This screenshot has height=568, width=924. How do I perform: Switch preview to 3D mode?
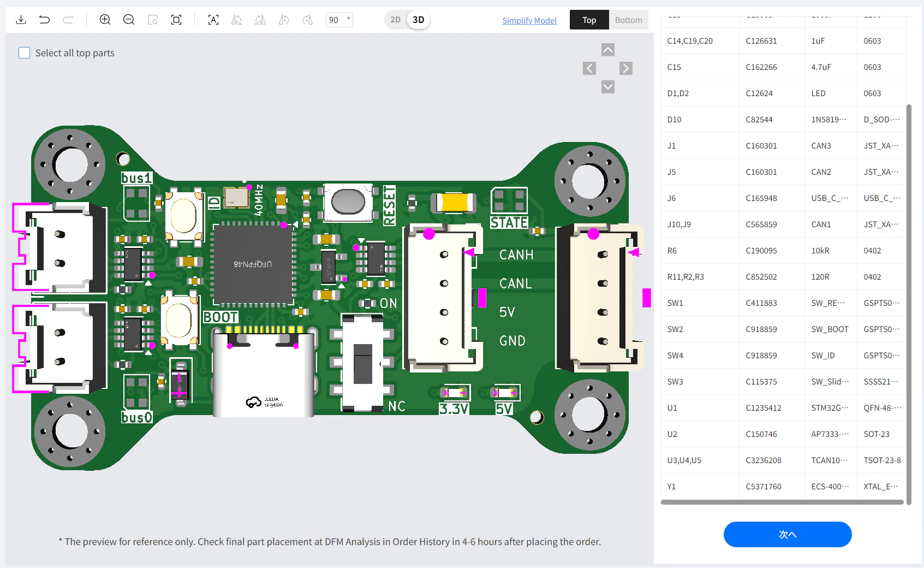(x=418, y=20)
